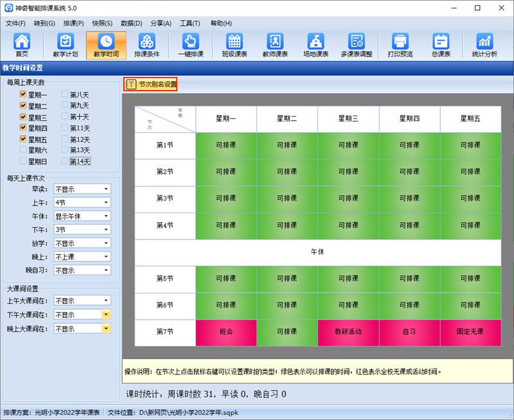Open the 分享(A) menu
Image resolution: width=514 pixels, height=420 pixels.
coord(161,23)
